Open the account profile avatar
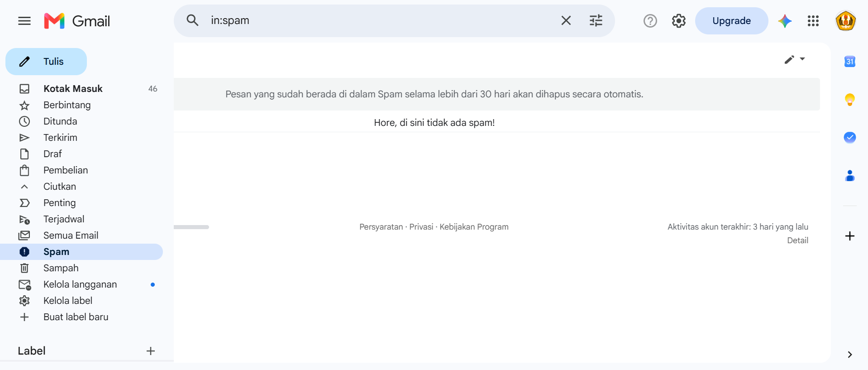868x370 pixels. tap(845, 21)
